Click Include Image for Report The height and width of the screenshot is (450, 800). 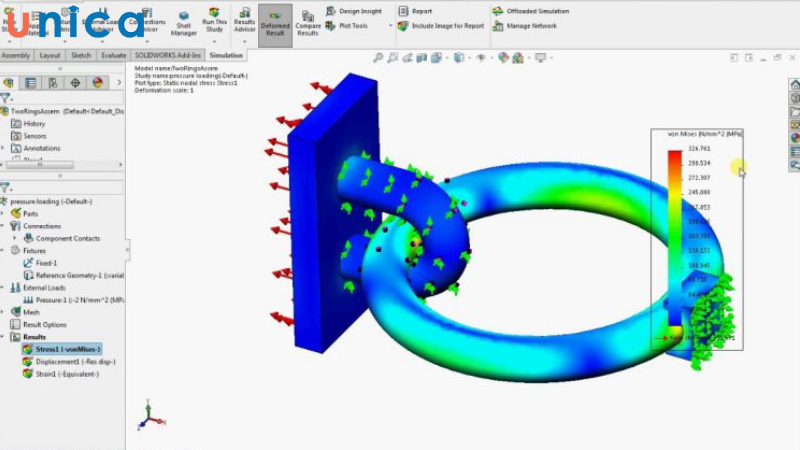(x=441, y=26)
